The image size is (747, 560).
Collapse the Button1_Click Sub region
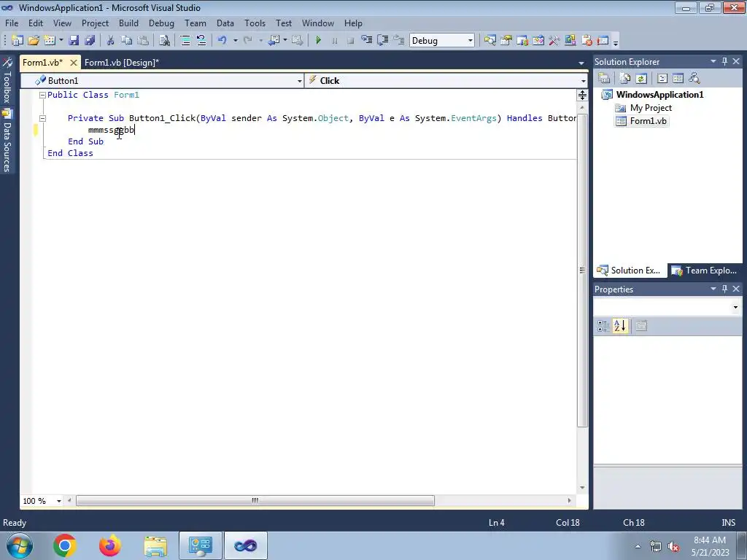point(42,118)
